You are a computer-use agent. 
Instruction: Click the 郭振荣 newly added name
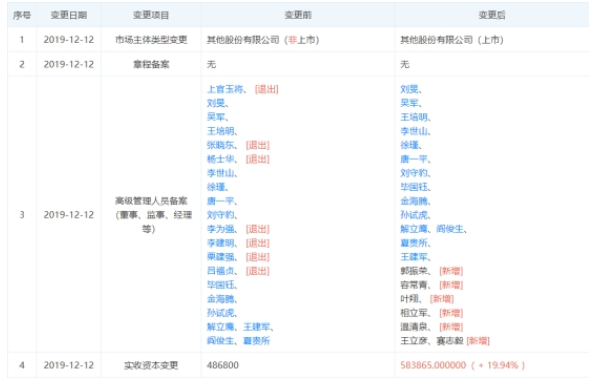pyautogui.click(x=414, y=271)
